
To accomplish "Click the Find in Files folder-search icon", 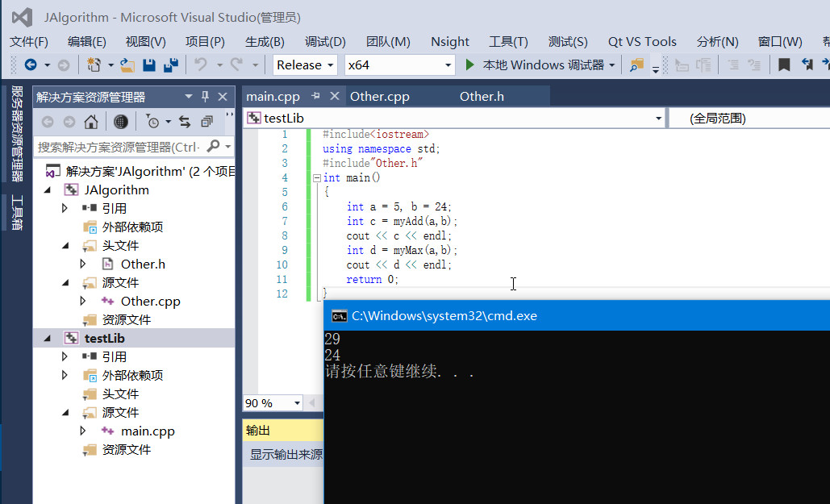I will [636, 65].
